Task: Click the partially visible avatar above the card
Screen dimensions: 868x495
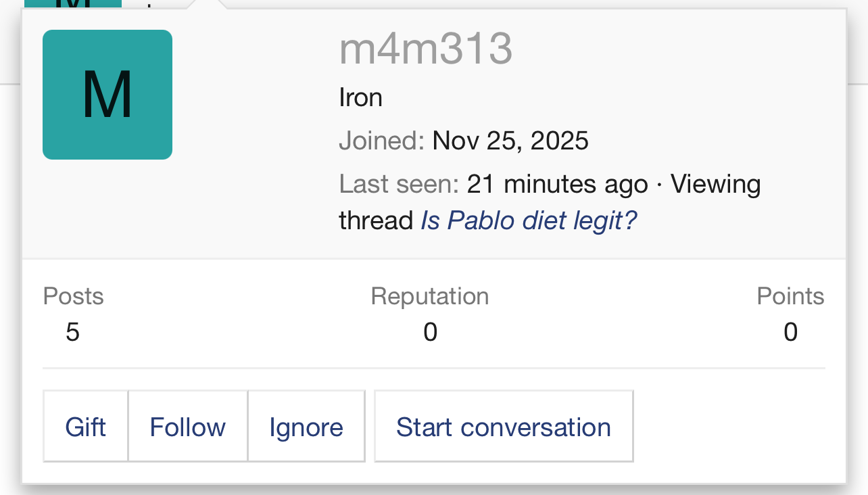Action: 73,3
